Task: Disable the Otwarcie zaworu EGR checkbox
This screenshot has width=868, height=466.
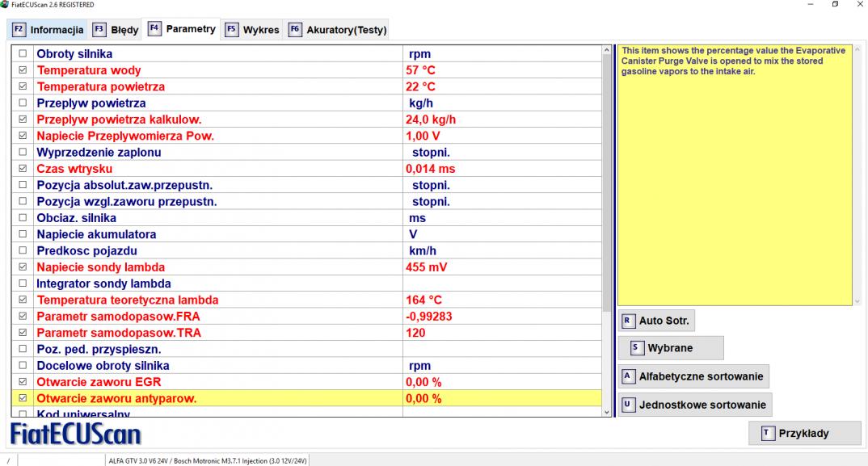Action: pos(23,382)
